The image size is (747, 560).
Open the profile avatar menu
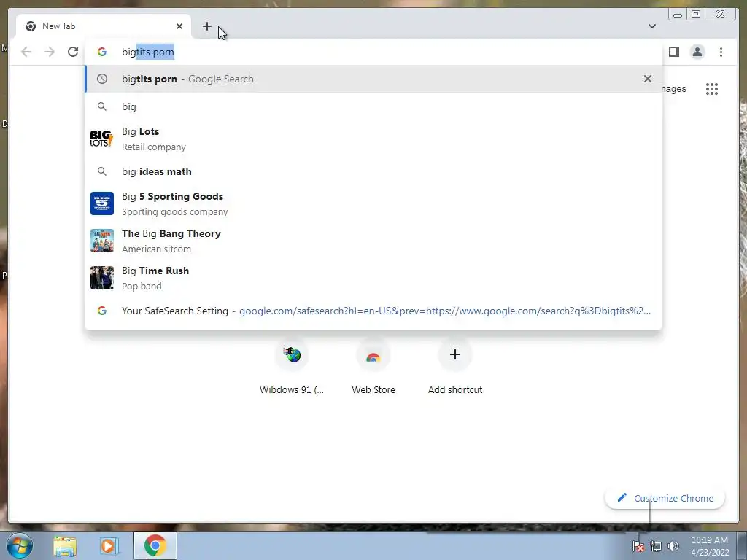point(697,52)
